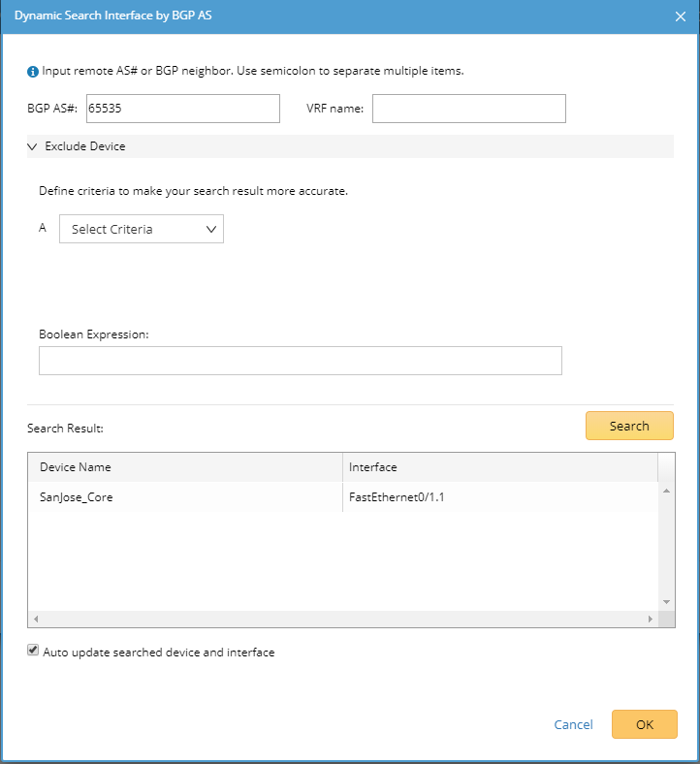This screenshot has width=700, height=764.
Task: Click the horizontal scroll right arrow
Action: [x=651, y=619]
